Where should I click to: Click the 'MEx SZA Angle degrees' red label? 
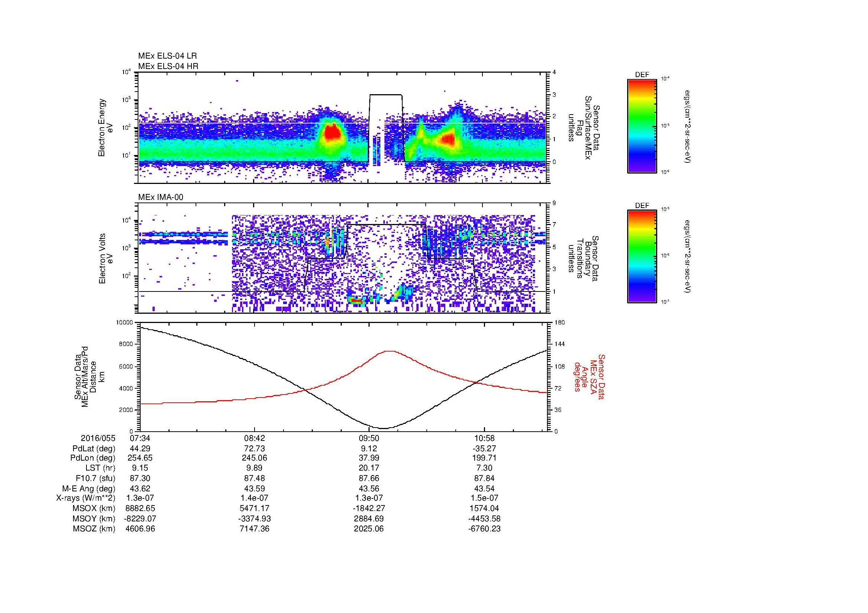pos(589,376)
